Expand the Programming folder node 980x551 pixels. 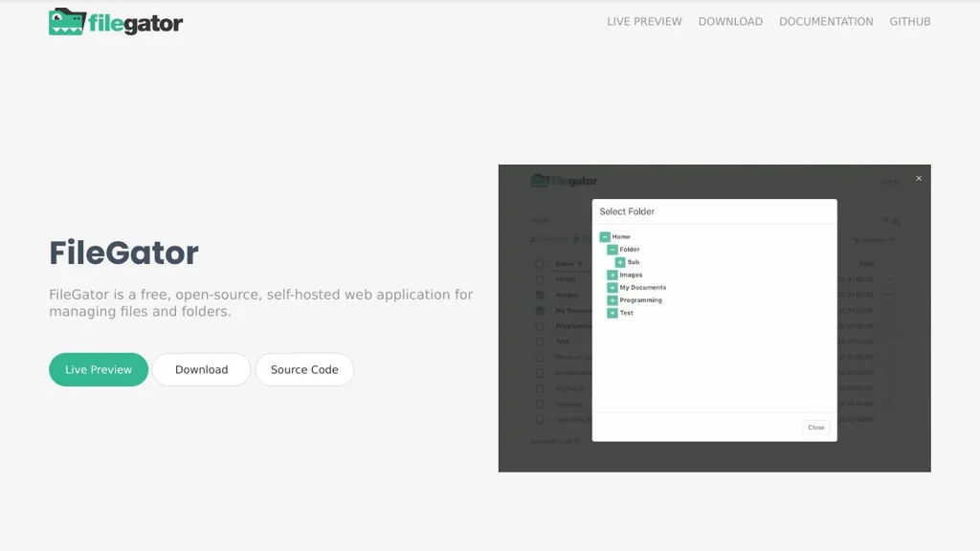pos(611,300)
